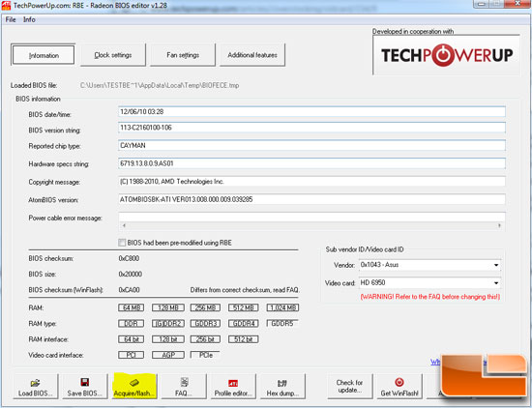Open the Hex dump viewer
Screen dimensions: 532x408
282,387
